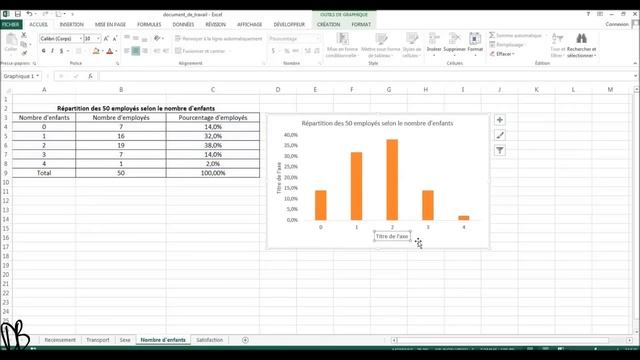Screen dimensions: 640x360
Task: Open the font color dropdown arrow
Action: click(x=116, y=51)
